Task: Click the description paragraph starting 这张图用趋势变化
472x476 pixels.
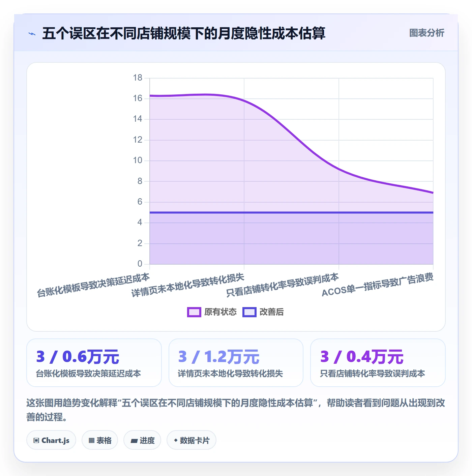Action: click(x=236, y=410)
